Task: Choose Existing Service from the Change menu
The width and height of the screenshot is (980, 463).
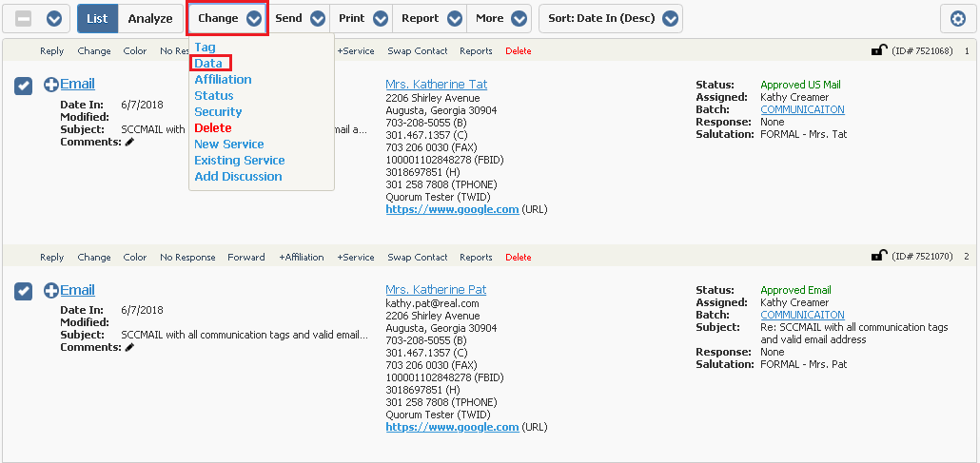Action: [240, 161]
